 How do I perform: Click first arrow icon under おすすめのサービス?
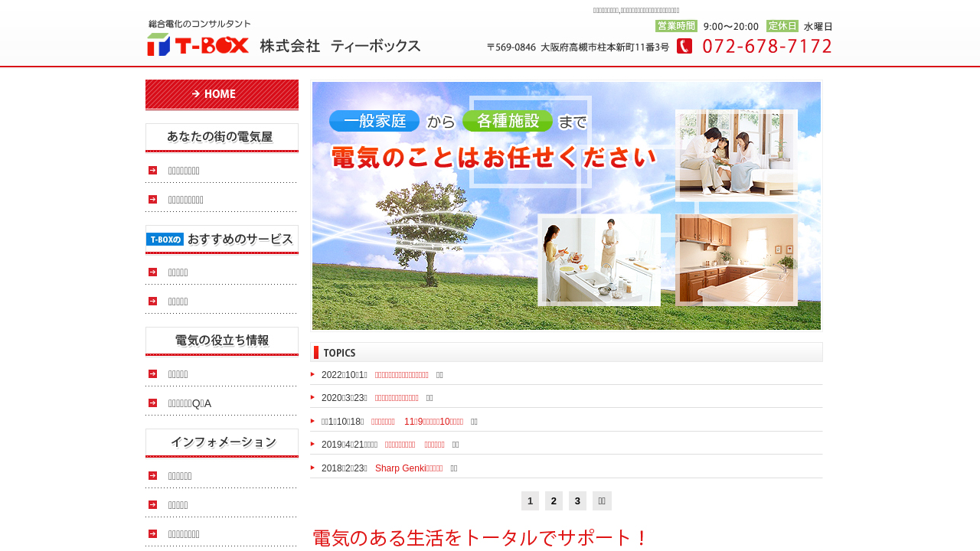point(153,272)
